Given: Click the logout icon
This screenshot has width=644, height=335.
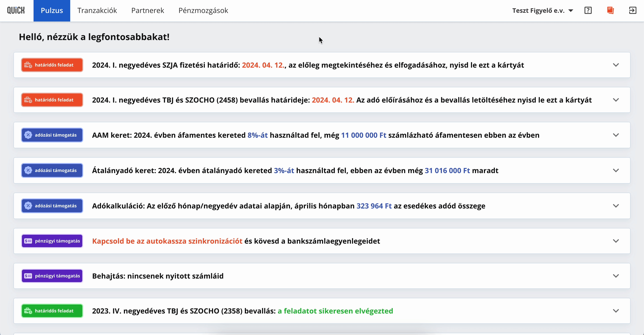Looking at the screenshot, I should tap(633, 10).
